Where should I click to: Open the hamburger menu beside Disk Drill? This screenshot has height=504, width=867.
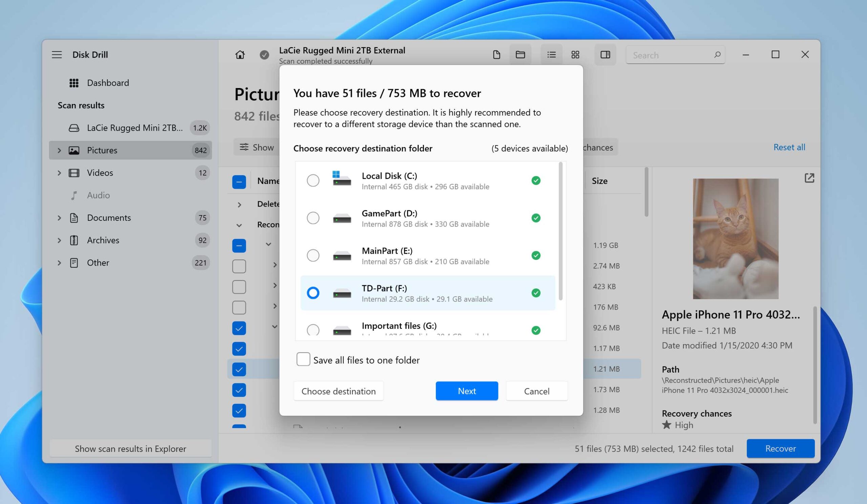coord(57,55)
